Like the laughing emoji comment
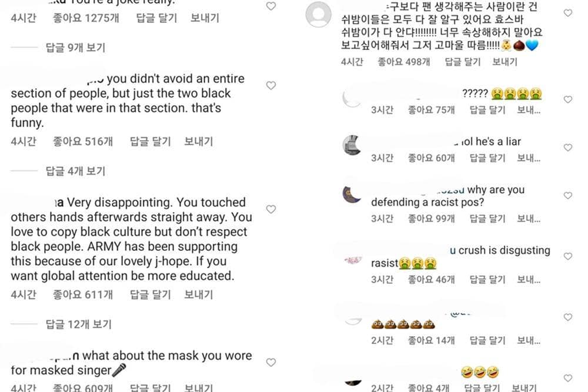The height and width of the screenshot is (392, 588). point(568,378)
